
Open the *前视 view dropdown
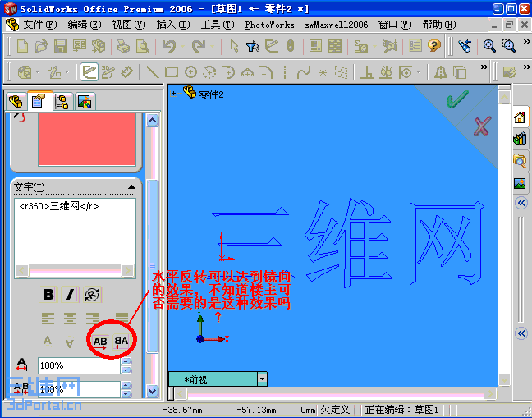262,379
